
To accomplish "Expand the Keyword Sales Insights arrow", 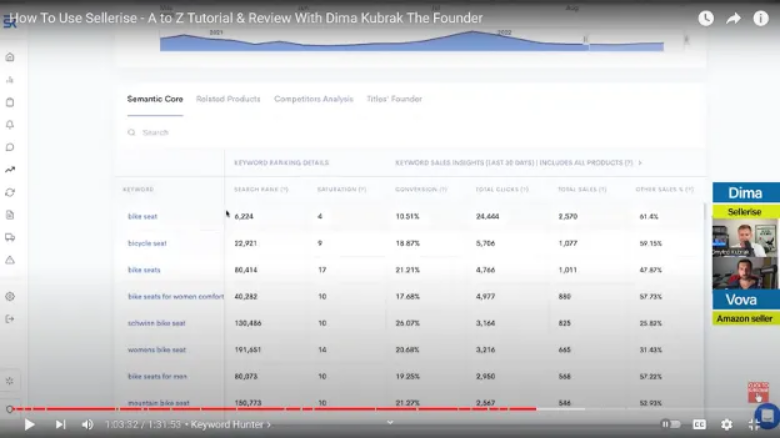I will coord(640,163).
